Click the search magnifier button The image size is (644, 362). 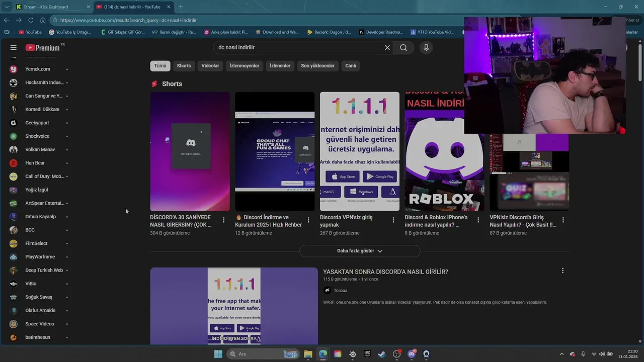pos(404,48)
